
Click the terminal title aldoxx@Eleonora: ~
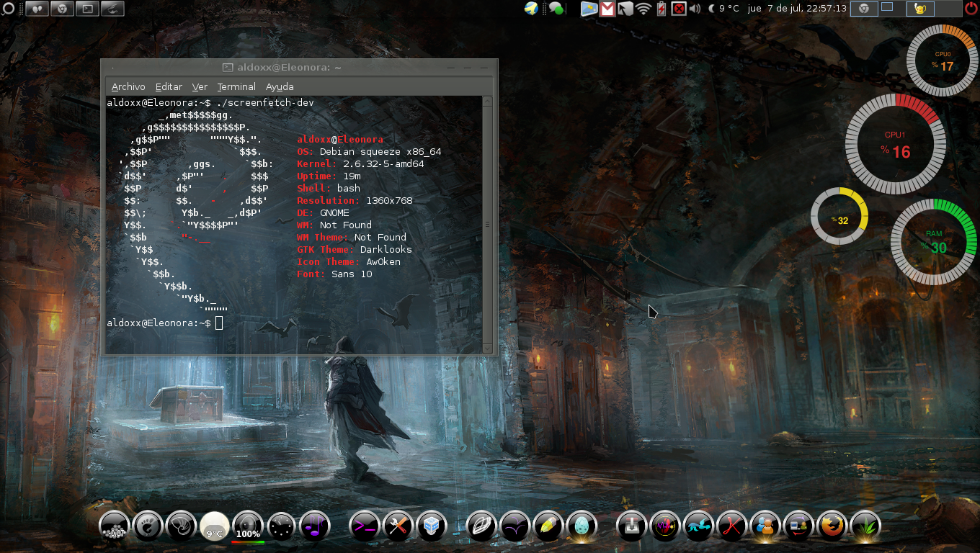(x=288, y=68)
